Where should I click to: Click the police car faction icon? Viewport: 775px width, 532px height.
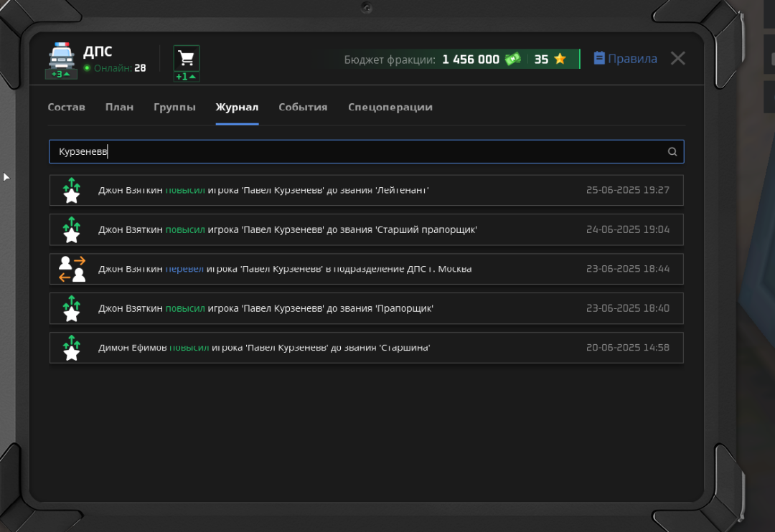tap(61, 54)
